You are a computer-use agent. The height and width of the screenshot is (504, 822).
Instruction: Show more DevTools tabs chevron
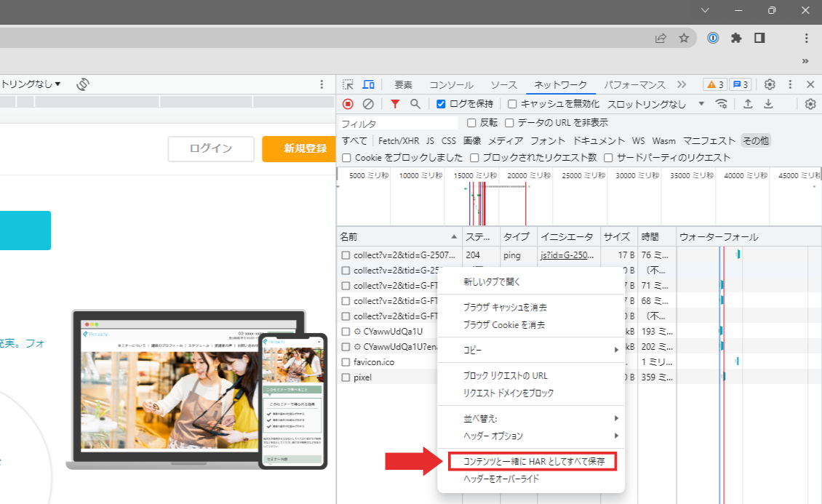pyautogui.click(x=682, y=84)
